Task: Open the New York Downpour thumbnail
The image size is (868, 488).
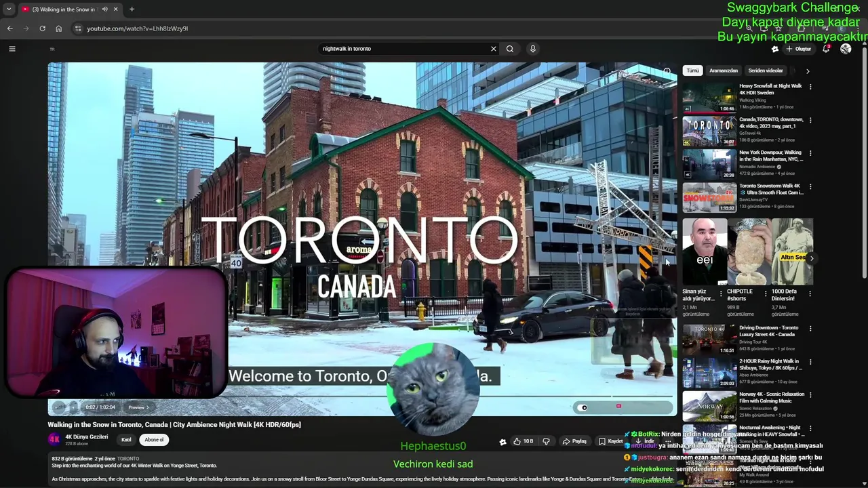Action: tap(709, 164)
